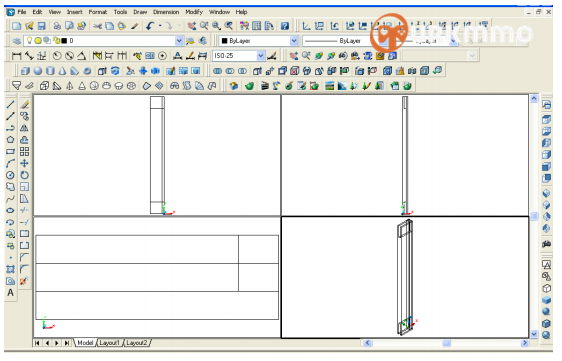The width and height of the screenshot is (562, 361).
Task: Select the Cone solid tool
Action: tap(62, 71)
